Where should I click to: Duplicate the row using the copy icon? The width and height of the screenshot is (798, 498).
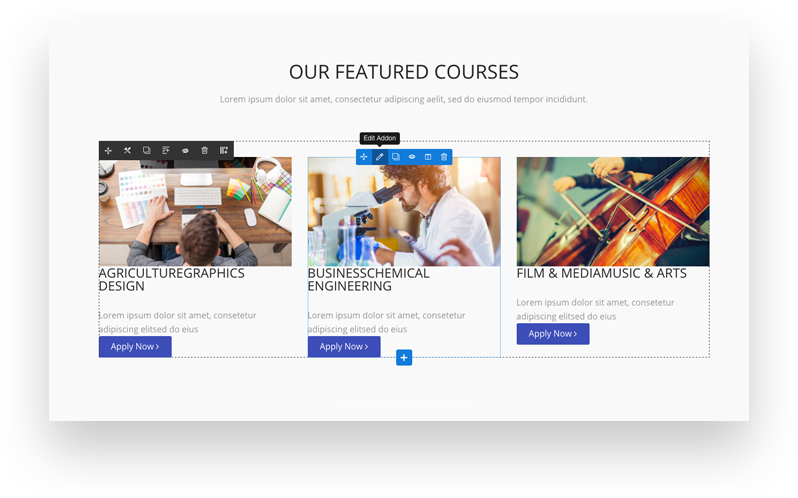pos(147,151)
